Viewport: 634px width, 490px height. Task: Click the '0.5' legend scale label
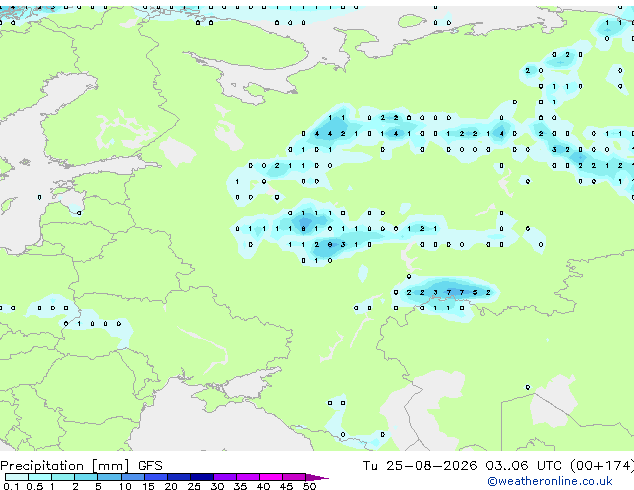click(34, 486)
